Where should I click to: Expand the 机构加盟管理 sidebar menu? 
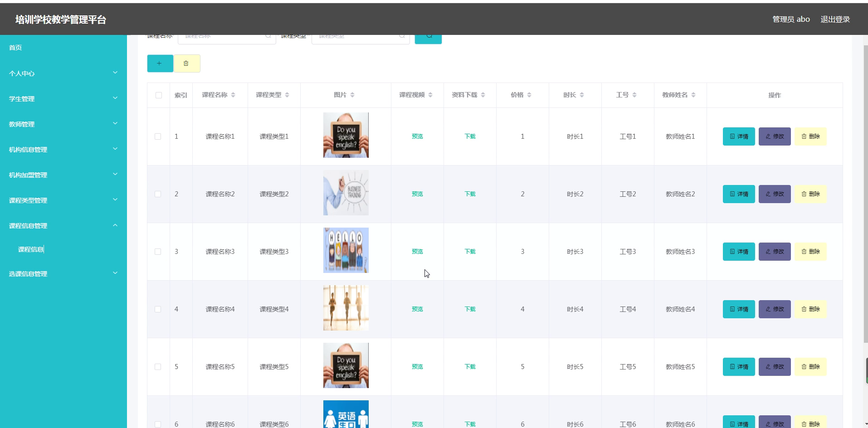click(63, 175)
